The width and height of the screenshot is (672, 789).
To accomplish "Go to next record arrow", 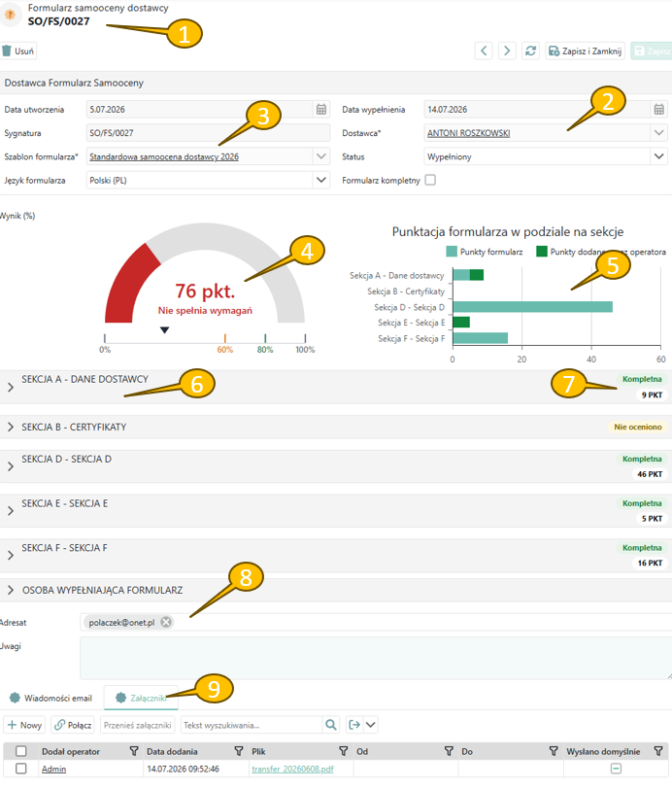I will click(507, 51).
